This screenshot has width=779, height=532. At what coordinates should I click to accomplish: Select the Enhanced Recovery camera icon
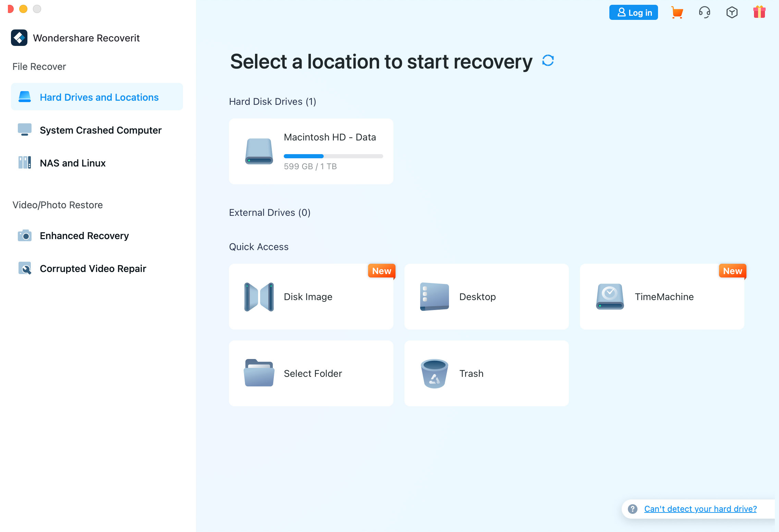pyautogui.click(x=24, y=235)
